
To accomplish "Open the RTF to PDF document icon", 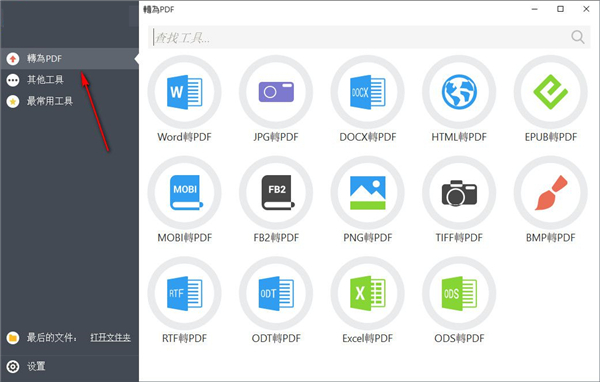I will coord(184,293).
